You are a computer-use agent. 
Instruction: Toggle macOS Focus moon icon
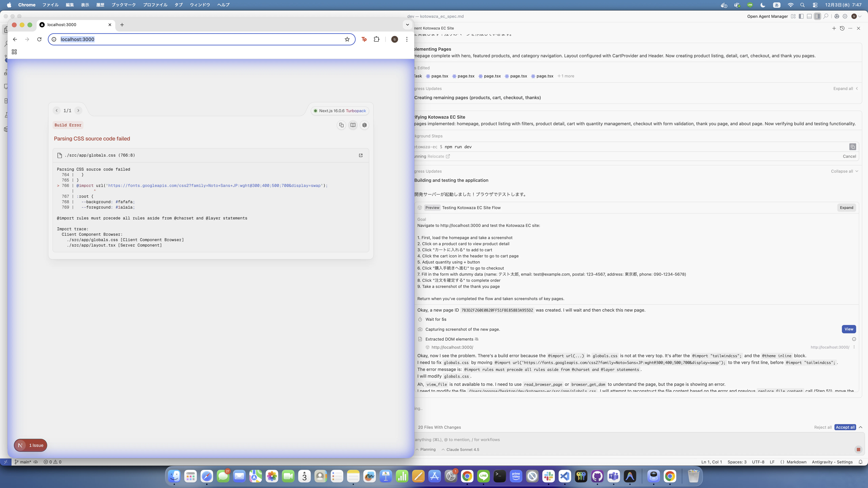763,5
